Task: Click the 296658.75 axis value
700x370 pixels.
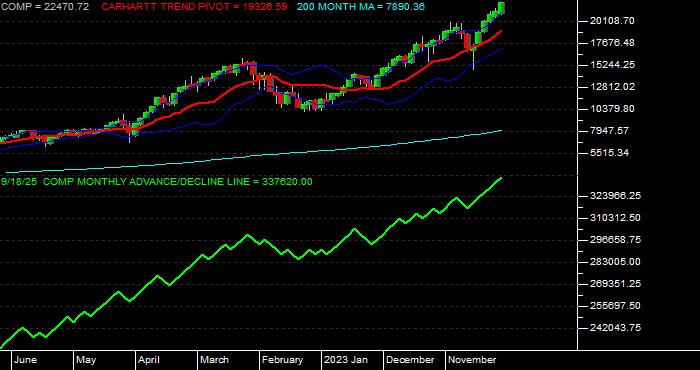Action: click(x=615, y=240)
